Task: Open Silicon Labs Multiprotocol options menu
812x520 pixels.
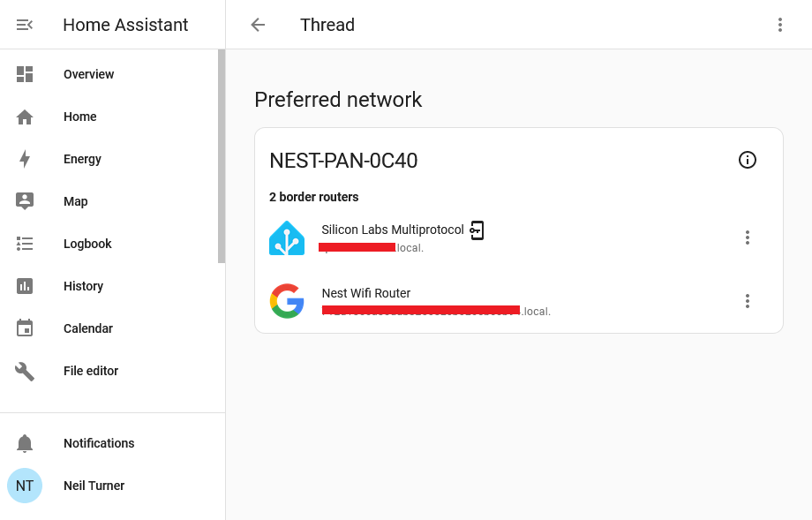Action: click(748, 237)
